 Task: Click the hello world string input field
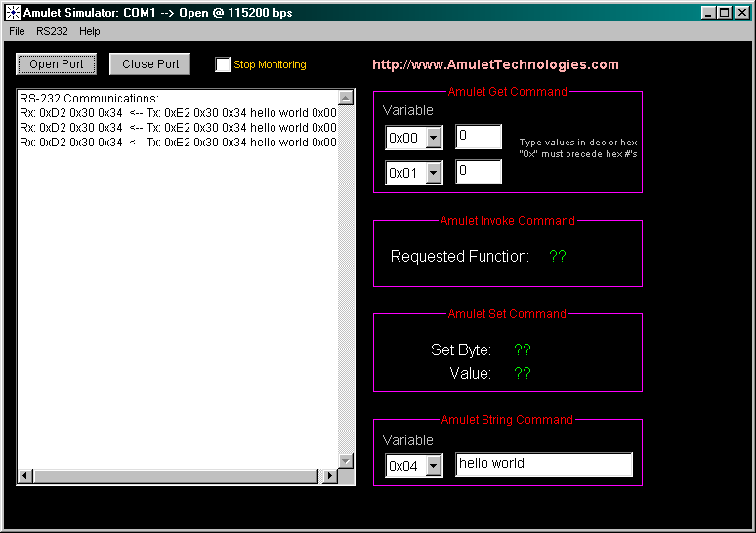pos(544,465)
